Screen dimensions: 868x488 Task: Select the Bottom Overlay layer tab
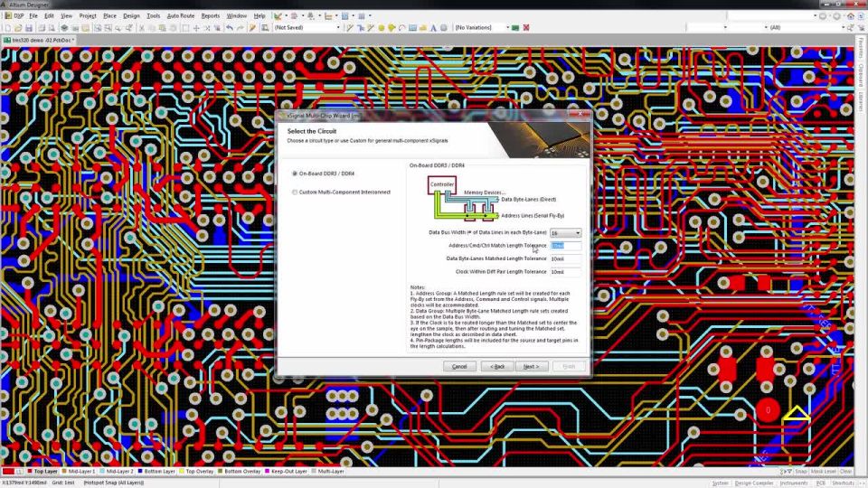pyautogui.click(x=239, y=472)
